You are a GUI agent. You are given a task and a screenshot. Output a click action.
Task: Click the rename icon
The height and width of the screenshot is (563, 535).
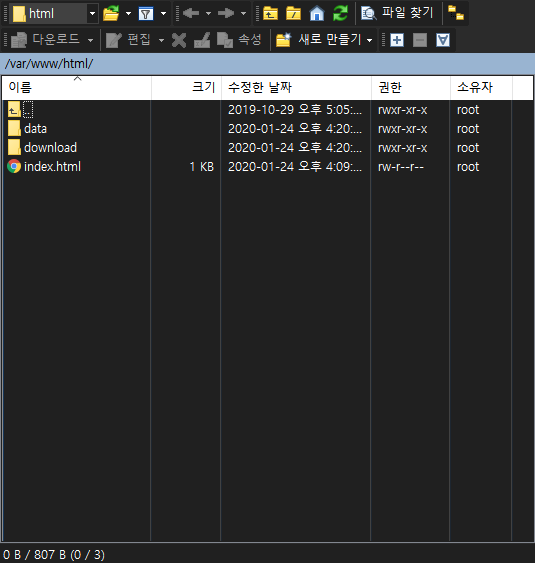tap(202, 40)
